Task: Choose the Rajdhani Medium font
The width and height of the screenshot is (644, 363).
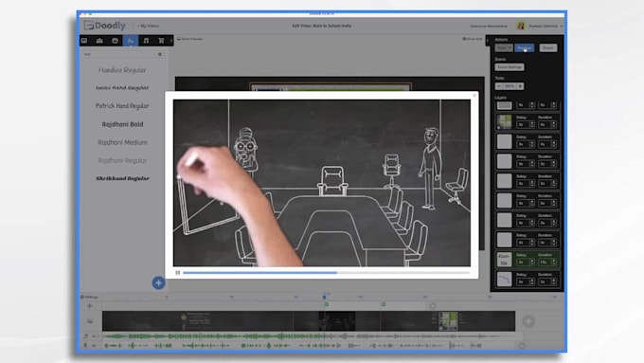Action: coord(122,142)
